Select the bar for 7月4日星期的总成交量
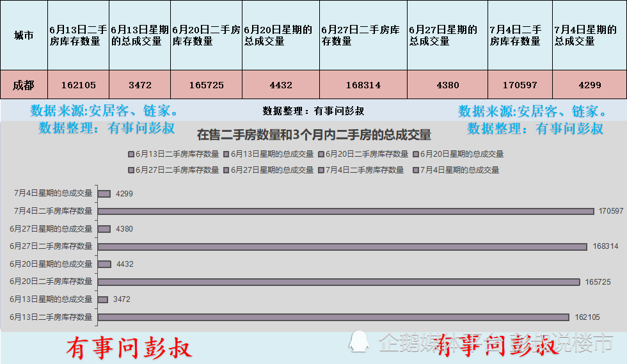The height and width of the screenshot is (364, 627). click(104, 194)
